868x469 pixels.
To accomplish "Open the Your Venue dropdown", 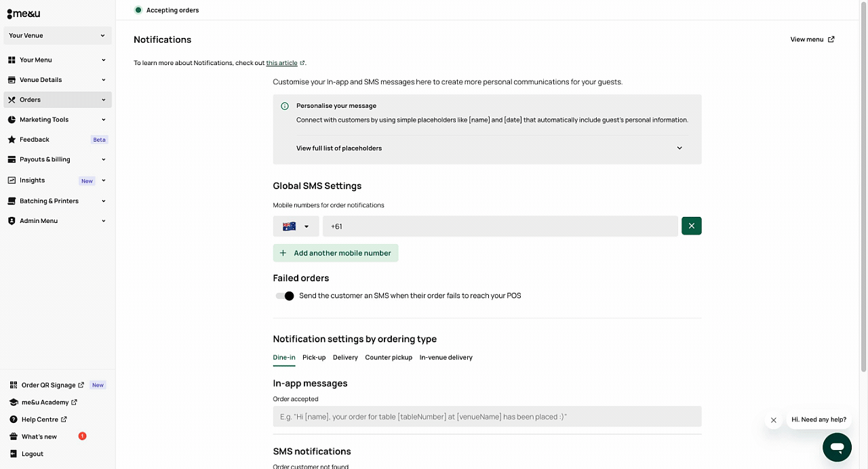I will [58, 35].
